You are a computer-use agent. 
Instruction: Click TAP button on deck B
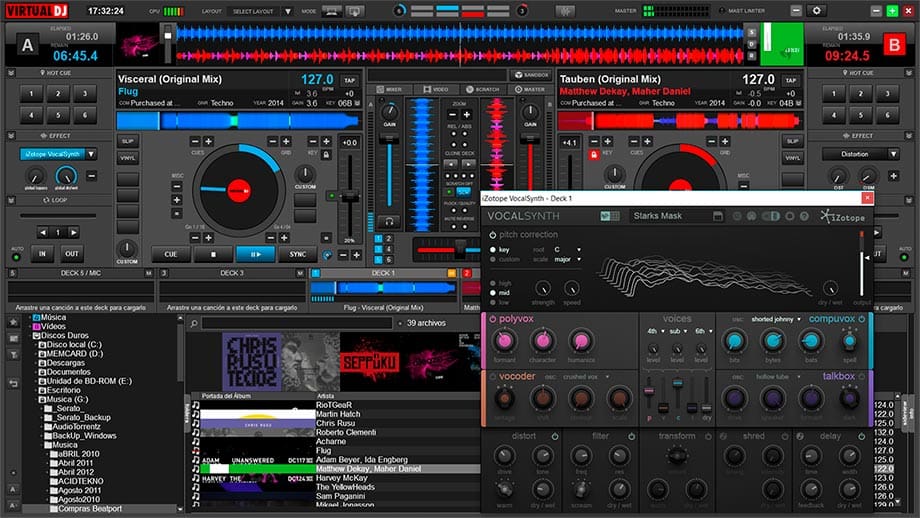[791, 80]
